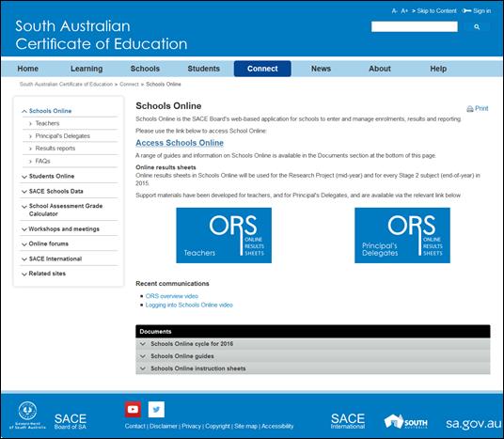Open Results reports sidebar sub-item
The width and height of the screenshot is (504, 439).
[x=55, y=149]
